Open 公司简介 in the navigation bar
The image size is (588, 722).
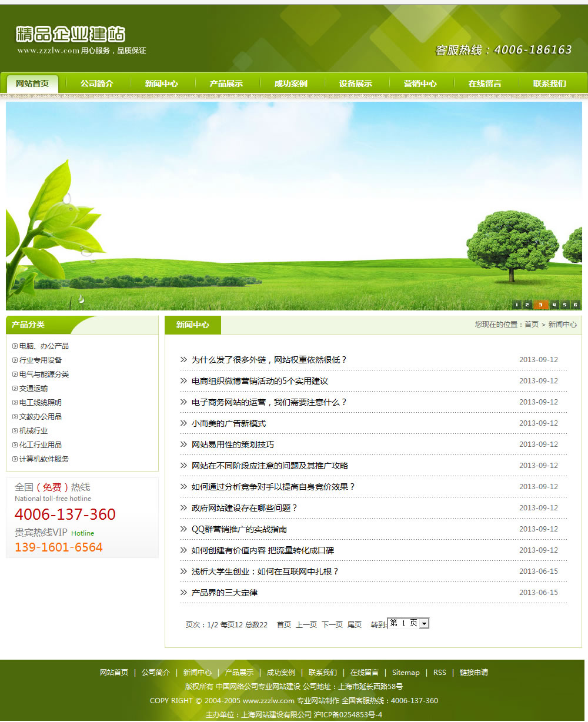pos(97,83)
